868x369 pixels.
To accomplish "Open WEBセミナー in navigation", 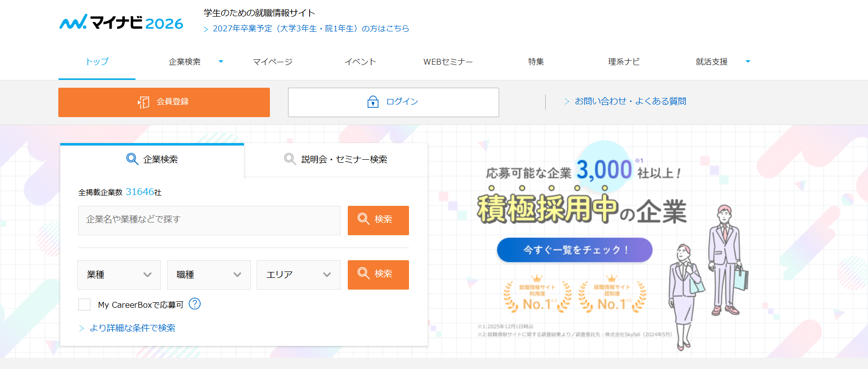I will click(x=448, y=62).
